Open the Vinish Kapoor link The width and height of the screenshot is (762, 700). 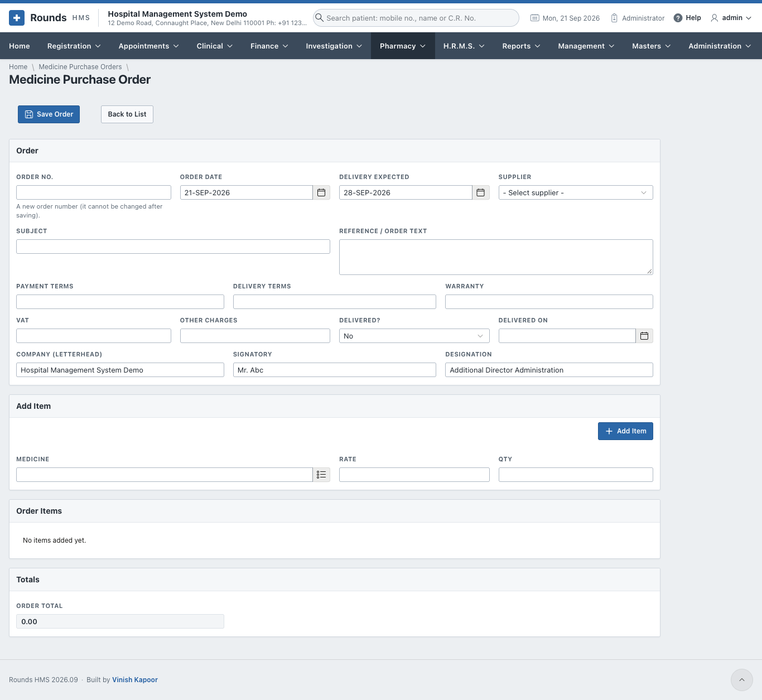[135, 680]
